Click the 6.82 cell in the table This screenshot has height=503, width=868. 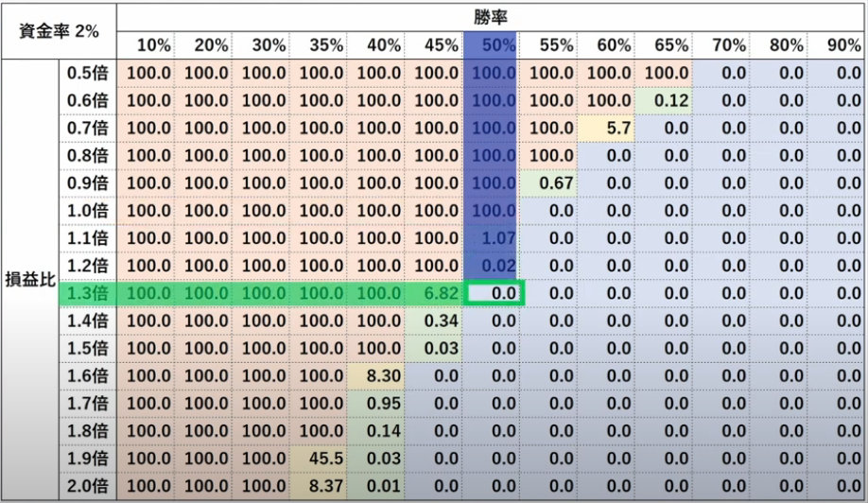click(x=433, y=293)
